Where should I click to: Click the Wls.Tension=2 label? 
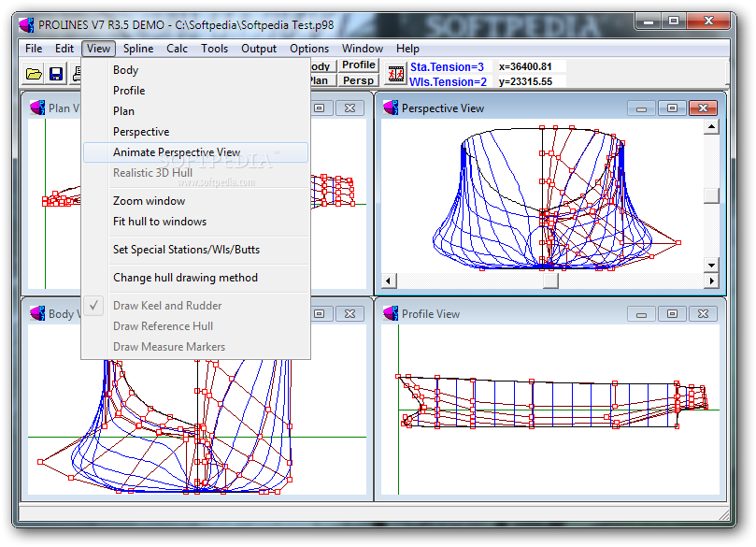448,82
